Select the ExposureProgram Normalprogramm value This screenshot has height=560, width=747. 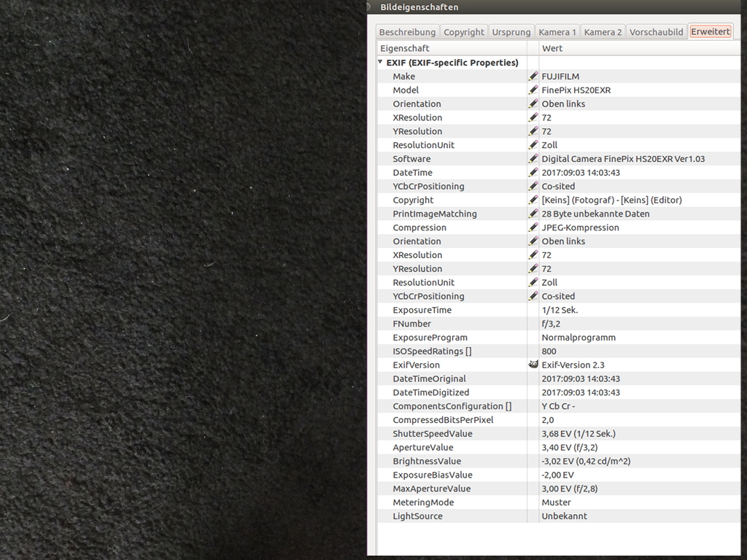point(578,337)
